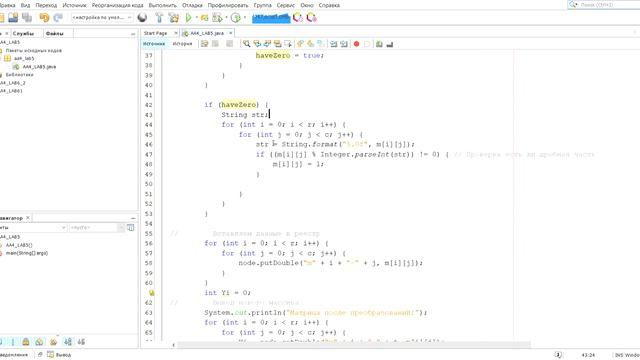Click the Find Selection magnifier icon in the editor toolbar
The height and width of the screenshot is (360, 640).
[247, 44]
